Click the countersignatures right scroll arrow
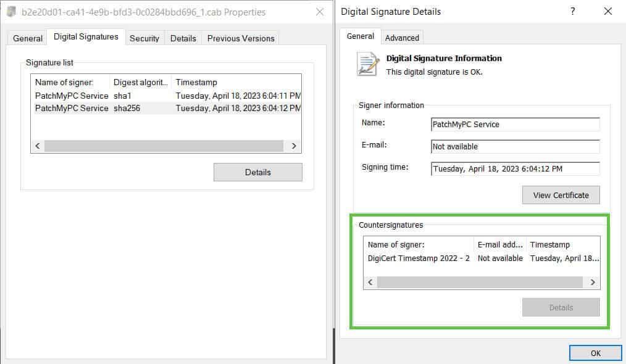 point(593,283)
